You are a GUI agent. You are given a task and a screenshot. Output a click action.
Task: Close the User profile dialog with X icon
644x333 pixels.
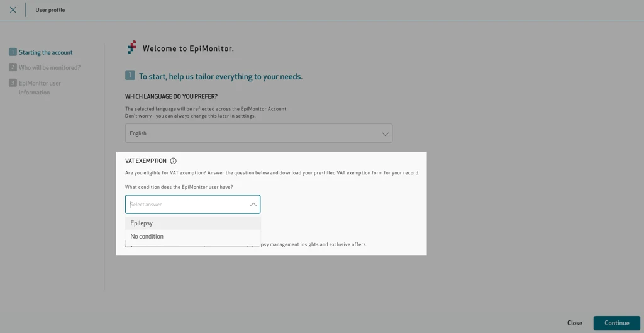[x=13, y=10]
